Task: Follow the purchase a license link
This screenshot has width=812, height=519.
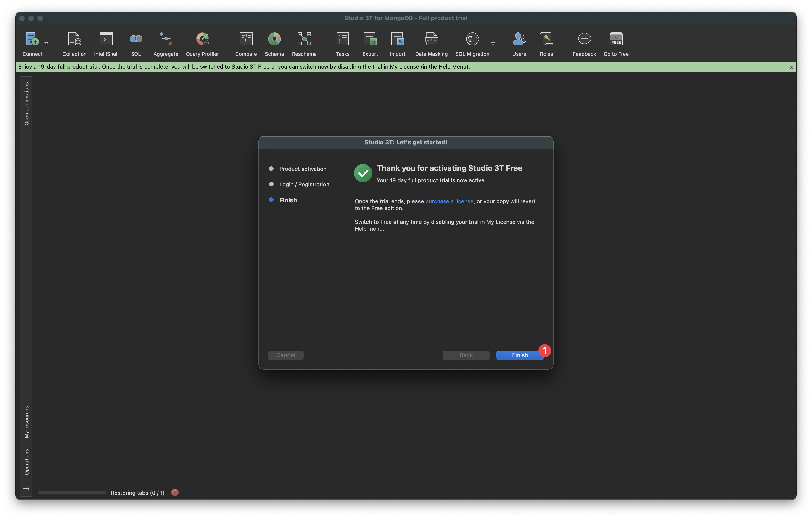Action: [x=449, y=201]
